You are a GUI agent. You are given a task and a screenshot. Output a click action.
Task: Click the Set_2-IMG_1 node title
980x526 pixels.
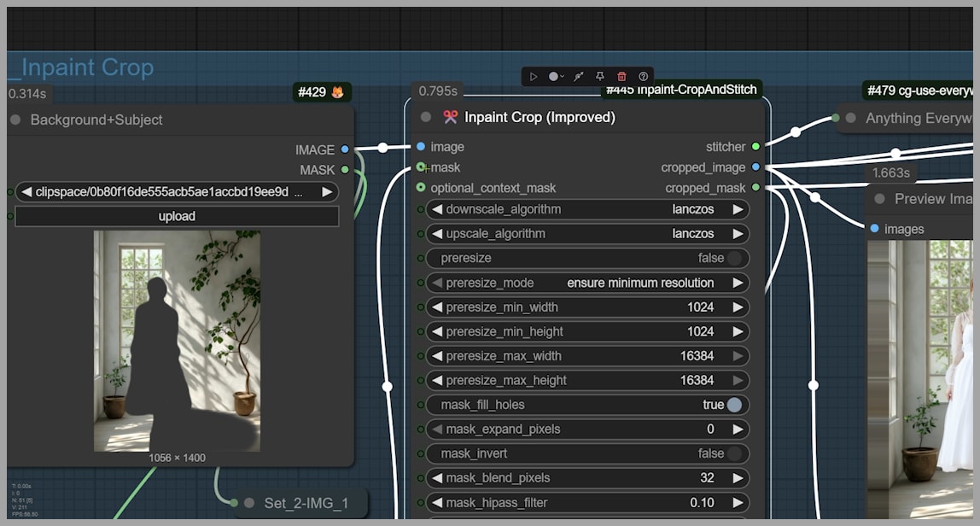[x=306, y=503]
